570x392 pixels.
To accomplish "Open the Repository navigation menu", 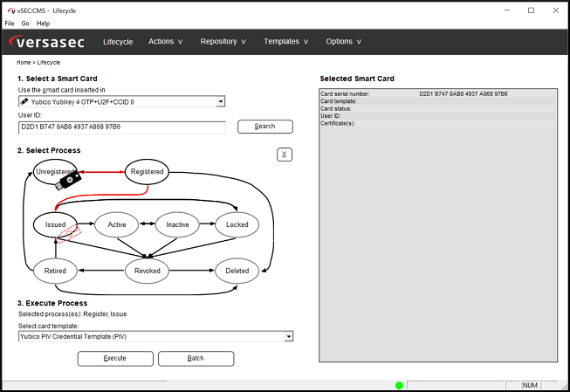I will pyautogui.click(x=223, y=41).
